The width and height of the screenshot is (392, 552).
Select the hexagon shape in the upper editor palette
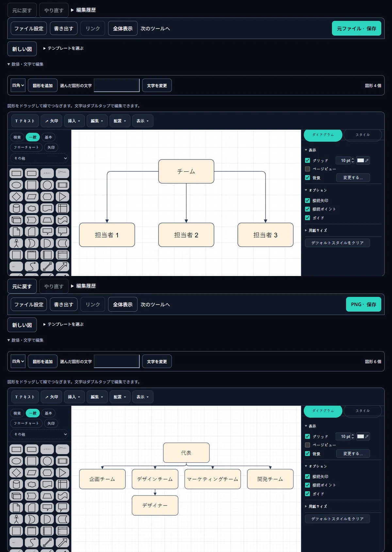pyautogui.click(x=47, y=197)
